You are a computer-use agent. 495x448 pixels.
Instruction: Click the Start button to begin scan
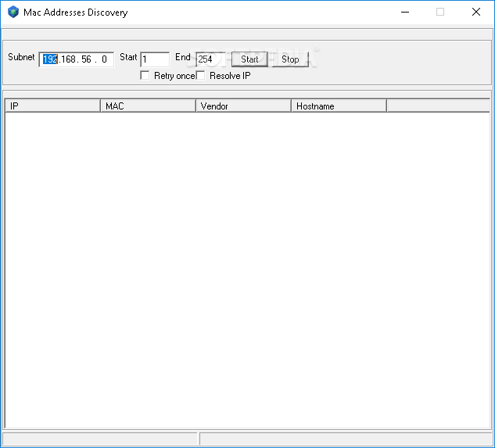(x=249, y=59)
